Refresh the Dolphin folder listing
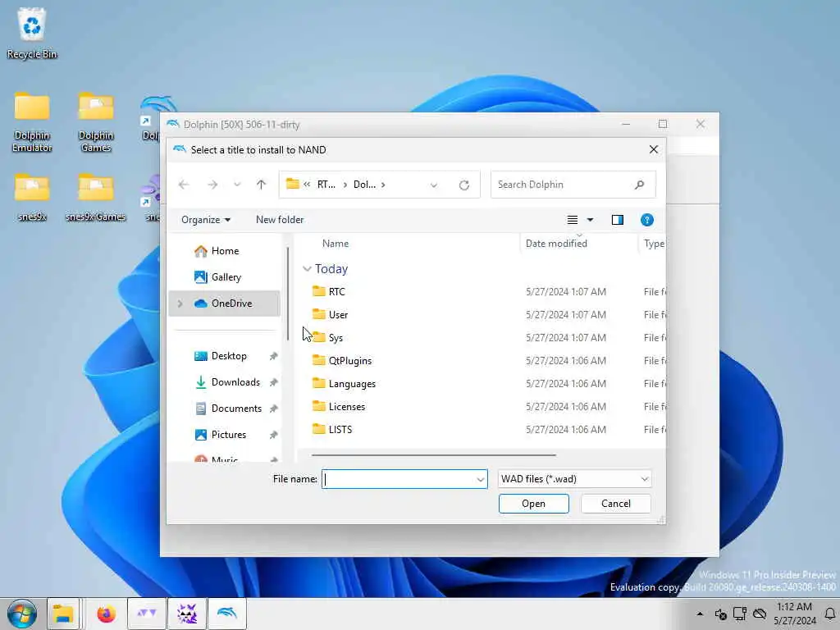 click(x=464, y=185)
